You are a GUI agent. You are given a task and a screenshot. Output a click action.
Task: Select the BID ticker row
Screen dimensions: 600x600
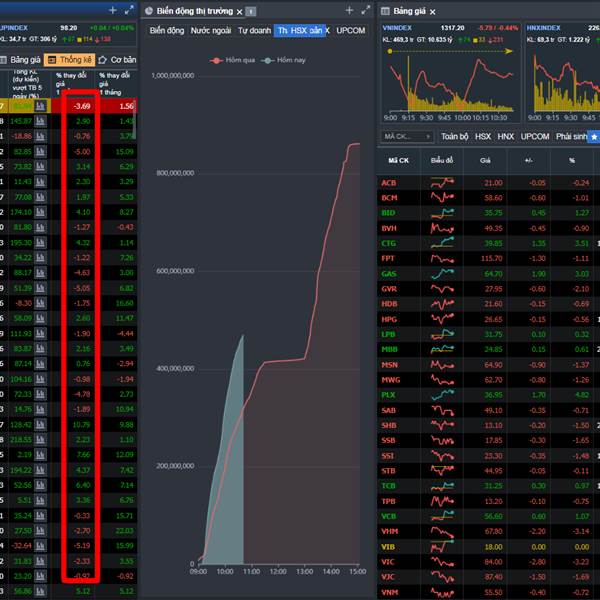488,213
